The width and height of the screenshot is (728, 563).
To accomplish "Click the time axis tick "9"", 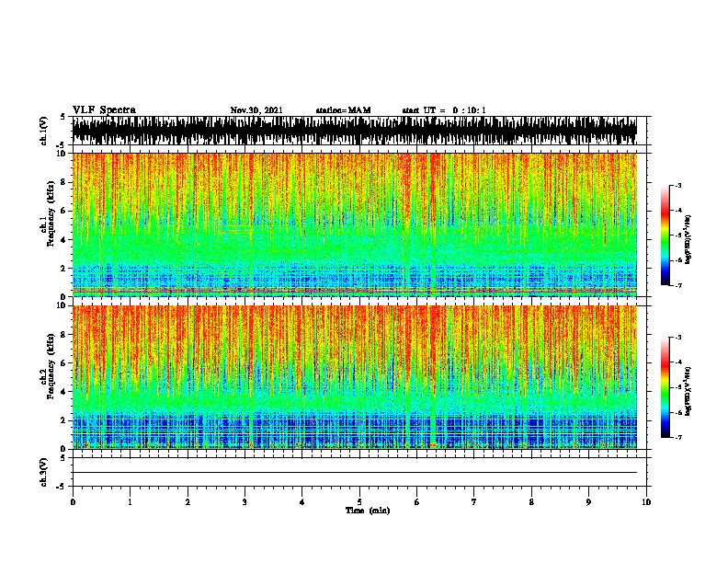I will pos(588,502).
